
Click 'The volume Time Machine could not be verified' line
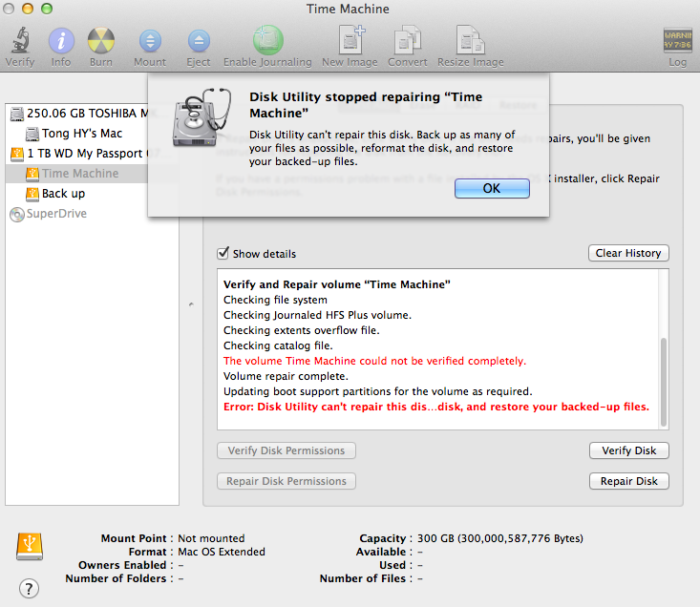374,361
